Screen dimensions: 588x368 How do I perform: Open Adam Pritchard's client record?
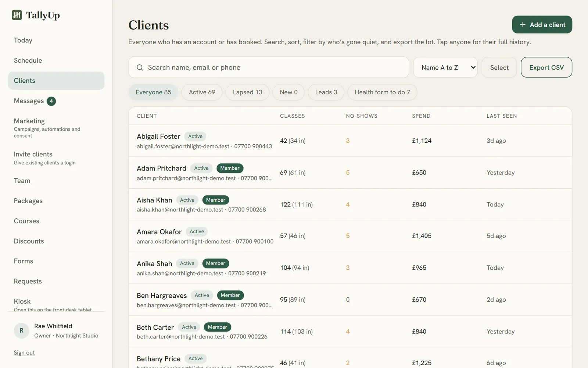(x=350, y=173)
